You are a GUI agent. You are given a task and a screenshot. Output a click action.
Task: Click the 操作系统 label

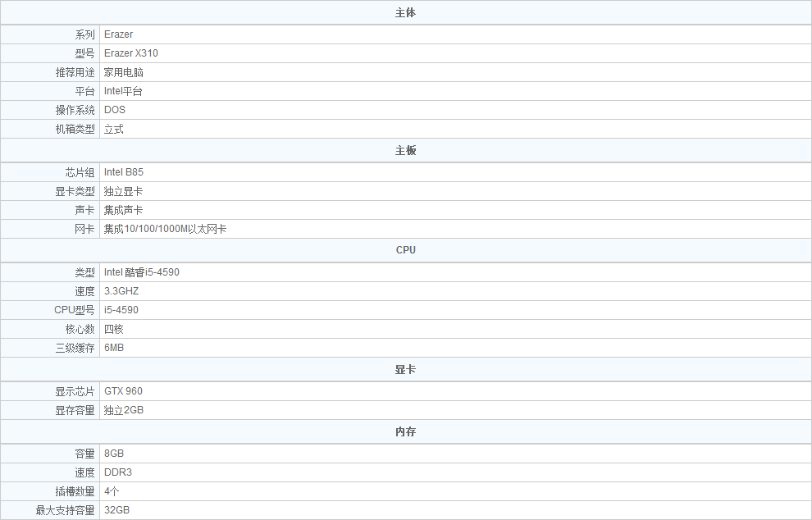click(x=75, y=111)
